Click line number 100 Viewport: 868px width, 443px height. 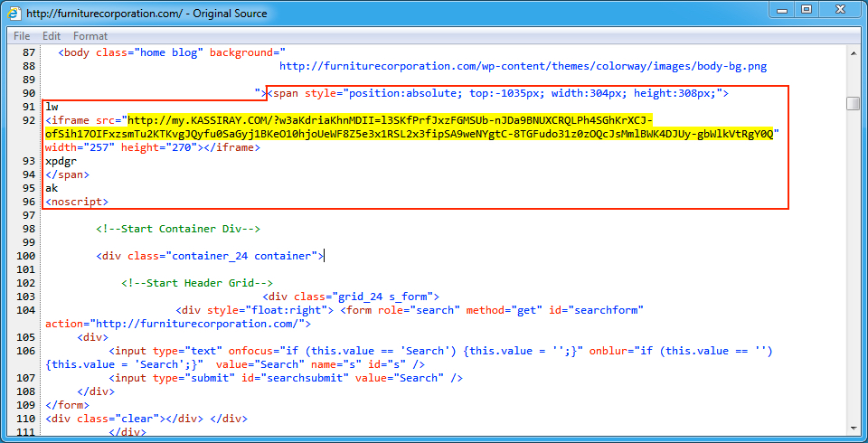click(x=26, y=256)
